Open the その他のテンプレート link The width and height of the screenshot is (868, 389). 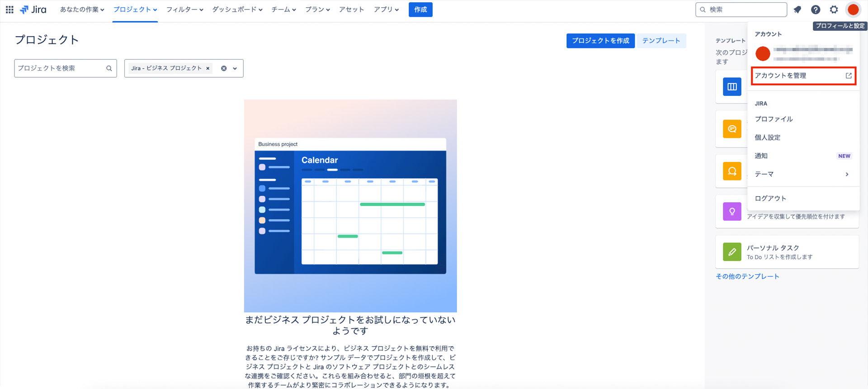(x=747, y=276)
